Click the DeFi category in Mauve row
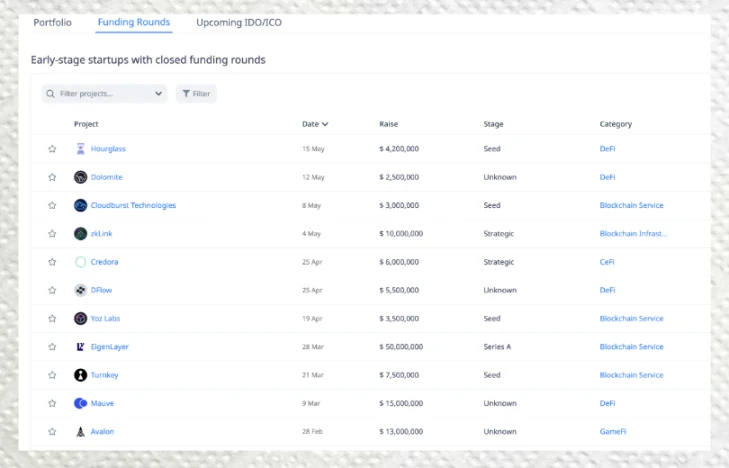This screenshot has width=729, height=468. pyautogui.click(x=607, y=403)
